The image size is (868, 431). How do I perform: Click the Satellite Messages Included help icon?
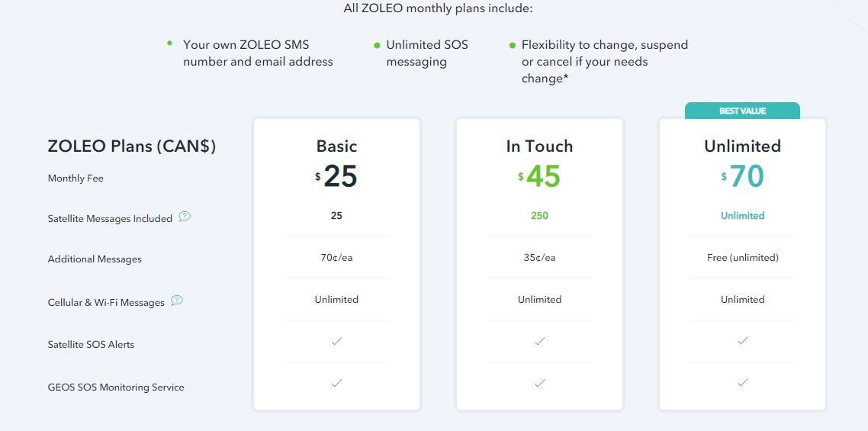pyautogui.click(x=185, y=217)
